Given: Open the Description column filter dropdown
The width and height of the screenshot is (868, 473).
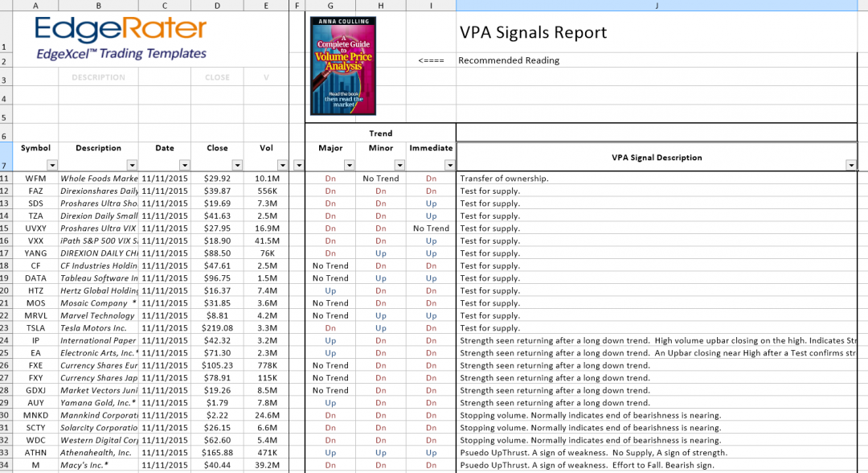Looking at the screenshot, I should (x=130, y=164).
